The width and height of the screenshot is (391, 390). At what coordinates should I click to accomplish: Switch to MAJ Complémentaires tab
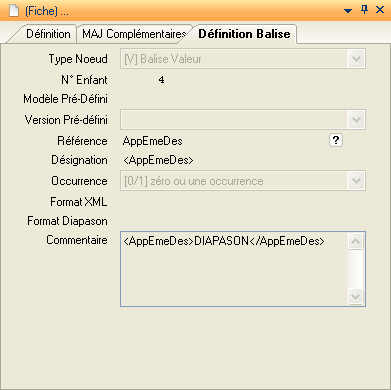click(134, 34)
